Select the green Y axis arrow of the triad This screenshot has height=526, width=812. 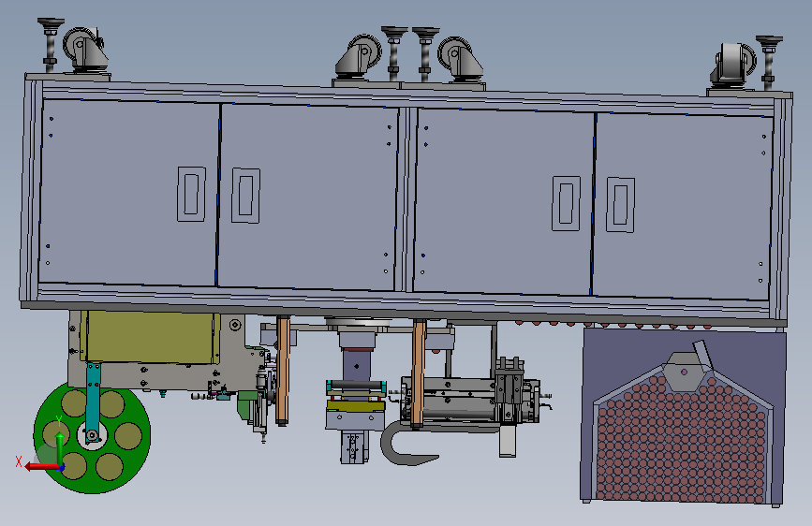60,448
